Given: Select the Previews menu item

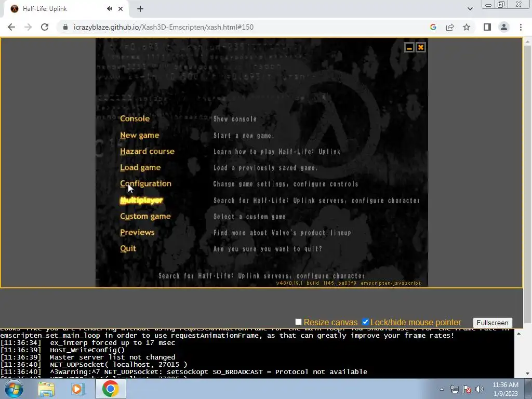Looking at the screenshot, I should point(137,232).
